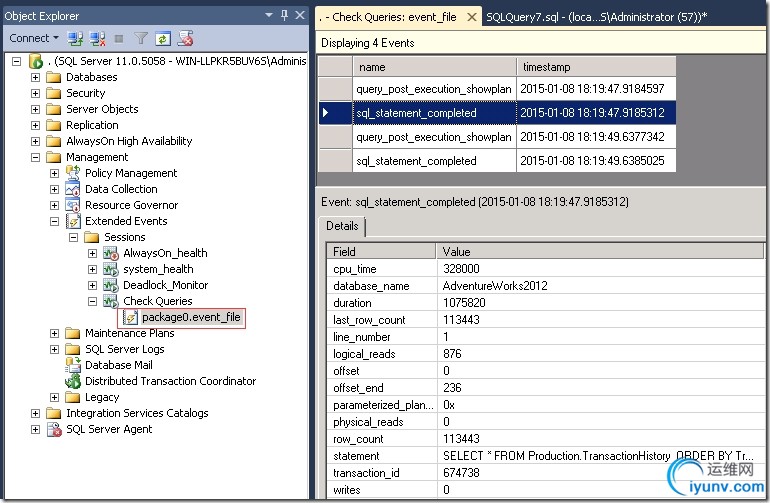Click the Field column header
The image size is (770, 503).
tap(382, 252)
